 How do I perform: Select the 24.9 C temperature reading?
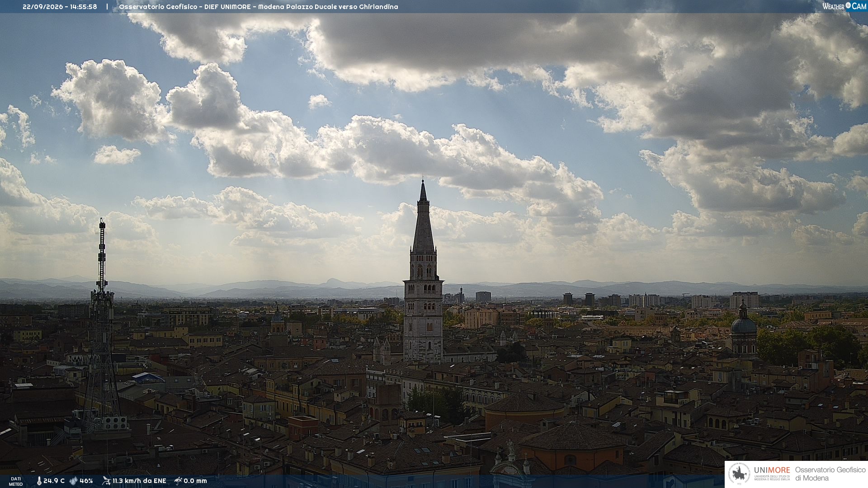tap(54, 481)
